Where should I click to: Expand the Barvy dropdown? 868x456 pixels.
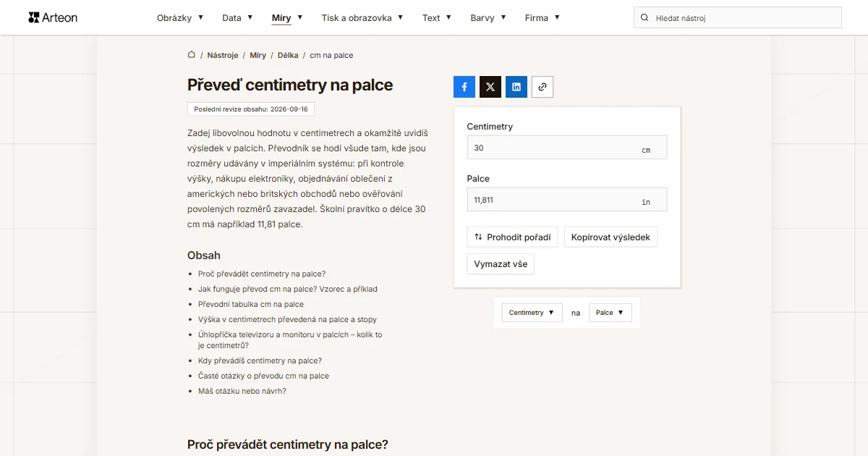[x=488, y=17]
